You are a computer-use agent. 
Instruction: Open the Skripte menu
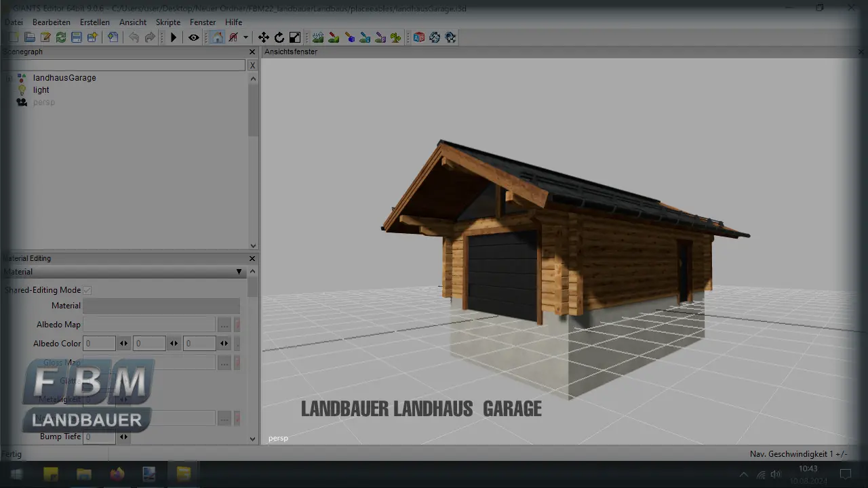pyautogui.click(x=168, y=22)
